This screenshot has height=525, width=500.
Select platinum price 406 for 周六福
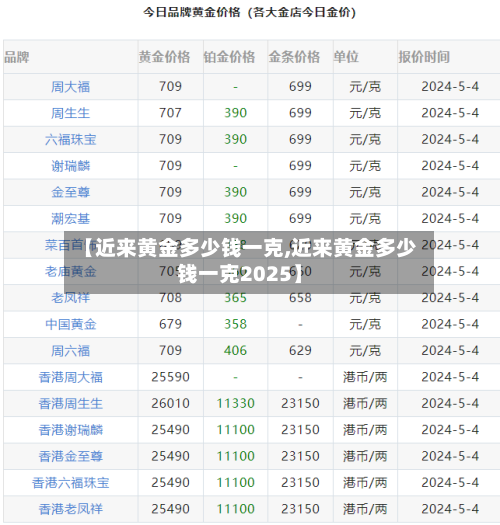coord(235,351)
